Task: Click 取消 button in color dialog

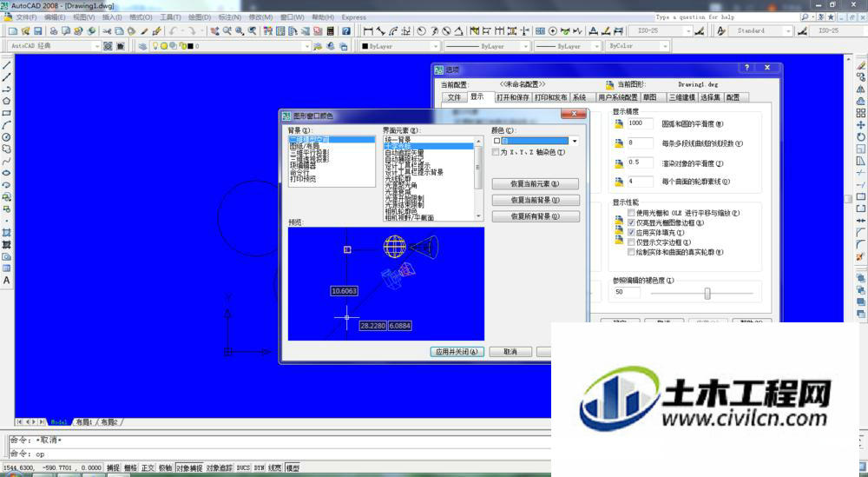Action: (x=510, y=352)
